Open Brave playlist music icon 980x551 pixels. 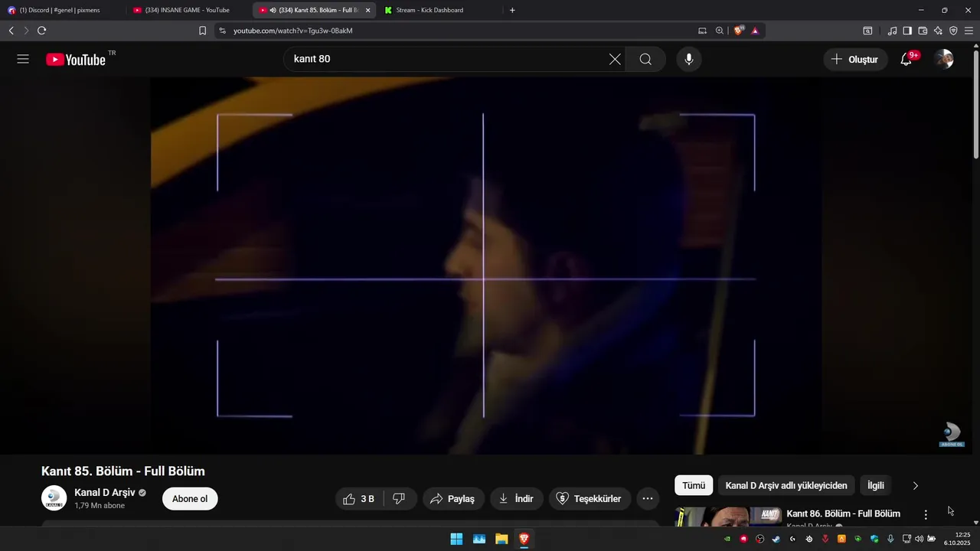click(x=892, y=31)
